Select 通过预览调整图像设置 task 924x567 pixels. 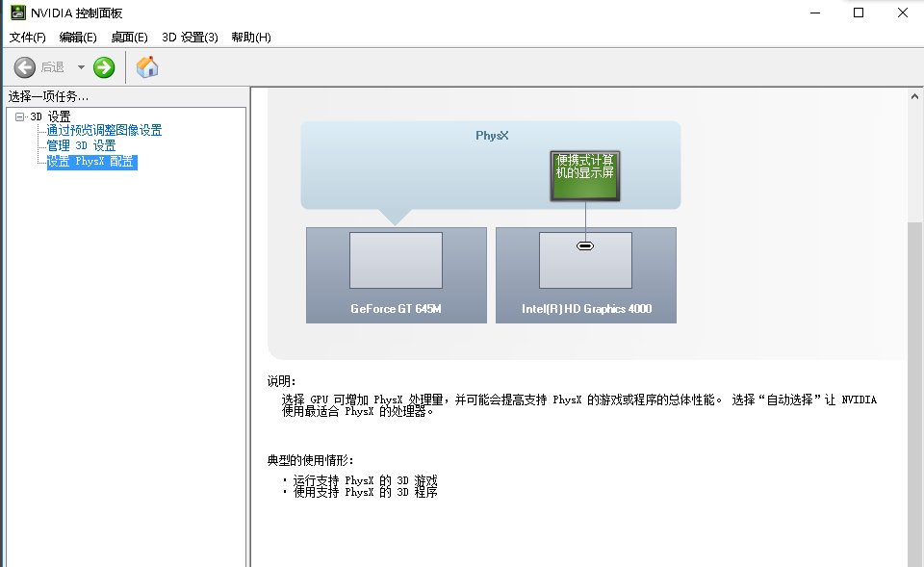click(x=104, y=129)
